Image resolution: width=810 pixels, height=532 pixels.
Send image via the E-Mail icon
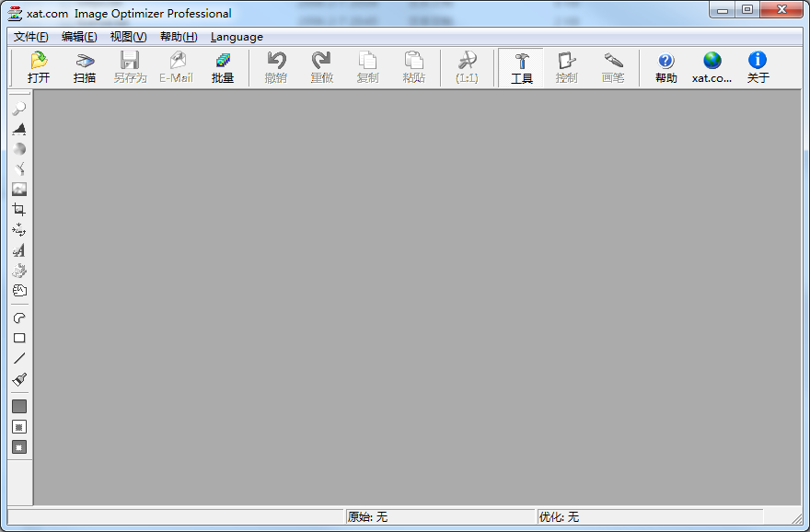pos(176,68)
